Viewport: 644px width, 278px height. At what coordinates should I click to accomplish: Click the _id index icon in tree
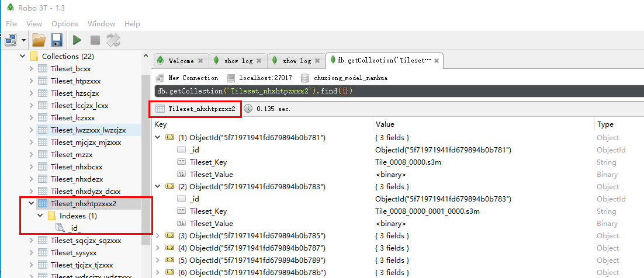tap(60, 228)
